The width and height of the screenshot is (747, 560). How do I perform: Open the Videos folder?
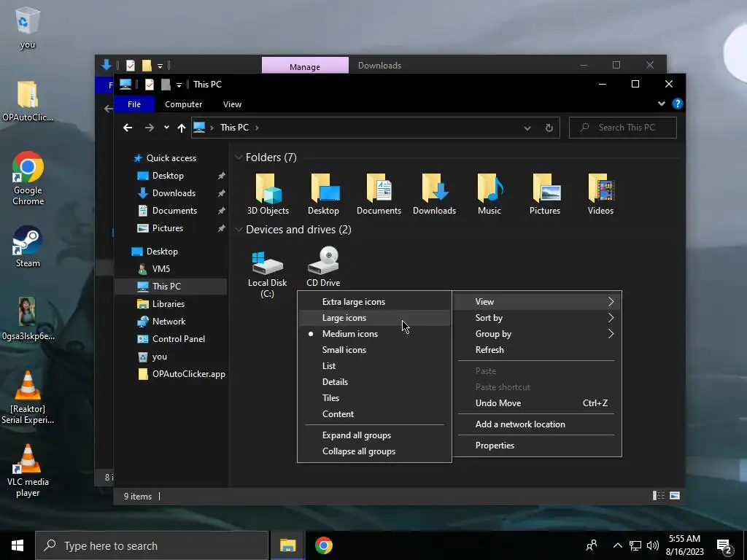(600, 194)
